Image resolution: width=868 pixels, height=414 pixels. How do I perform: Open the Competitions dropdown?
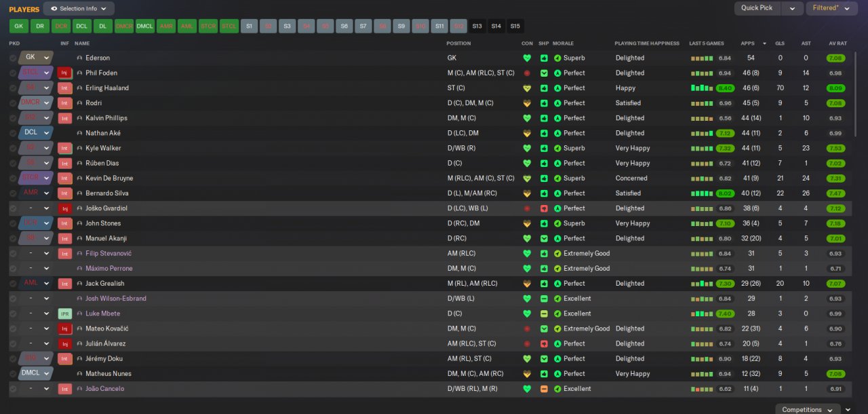(806, 409)
